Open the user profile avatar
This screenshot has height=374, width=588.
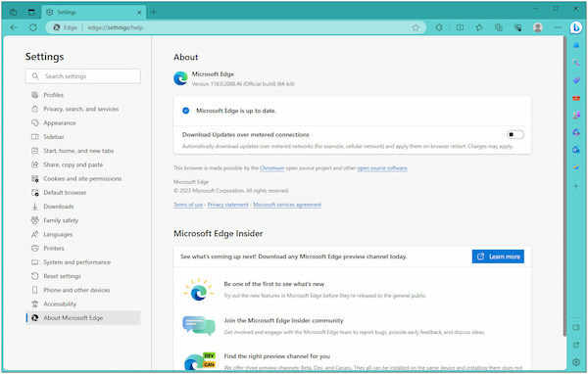coord(538,27)
